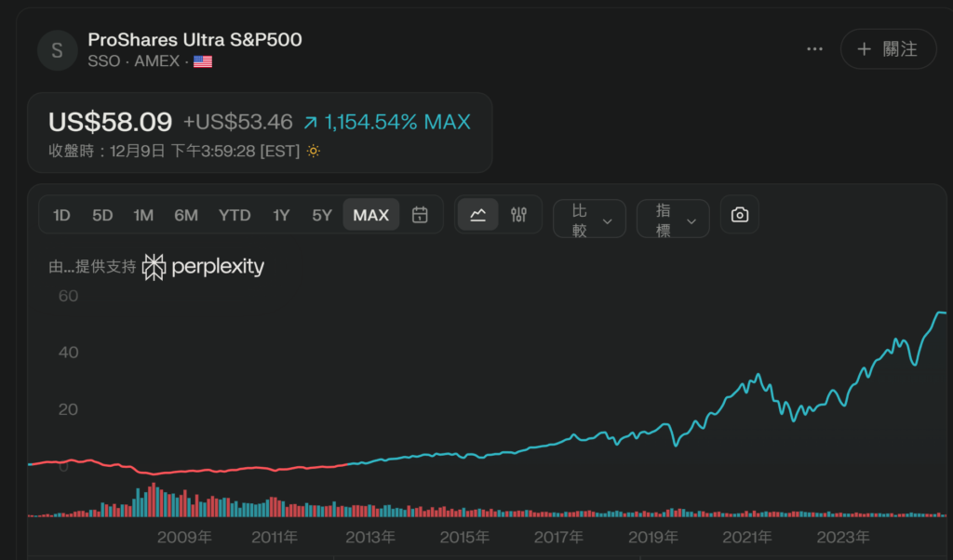Click the sun market status icon
Viewport: 953px width, 560px height.
[x=314, y=151]
